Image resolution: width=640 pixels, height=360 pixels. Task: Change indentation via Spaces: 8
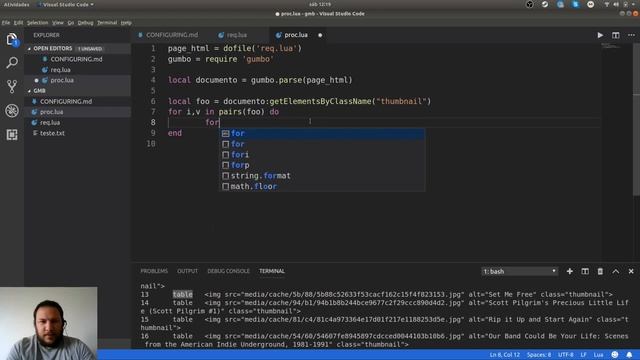[539, 355]
